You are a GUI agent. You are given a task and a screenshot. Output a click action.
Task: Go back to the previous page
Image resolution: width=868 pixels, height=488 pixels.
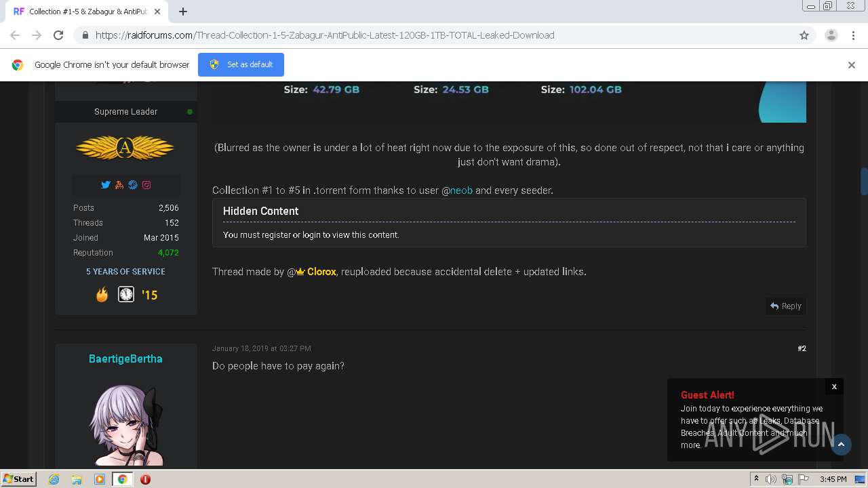15,35
